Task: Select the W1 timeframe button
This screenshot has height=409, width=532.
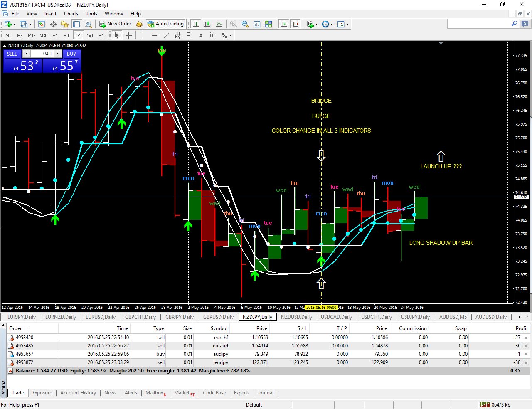Action: pos(90,35)
